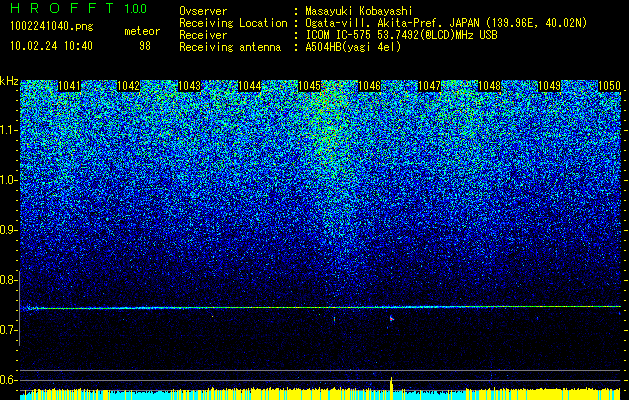The width and height of the screenshot is (629, 400).
Task: Click the red meteor echo spot near 1046
Action: pos(392,319)
